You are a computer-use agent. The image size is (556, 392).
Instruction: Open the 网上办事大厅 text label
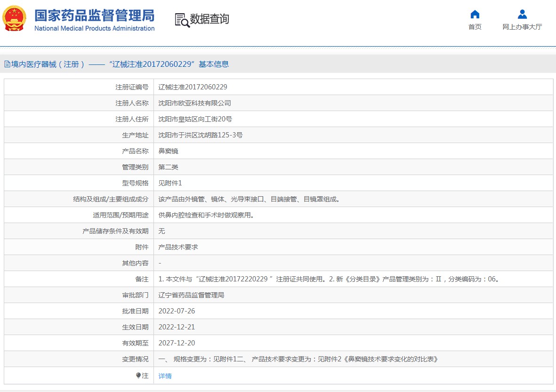click(x=522, y=27)
